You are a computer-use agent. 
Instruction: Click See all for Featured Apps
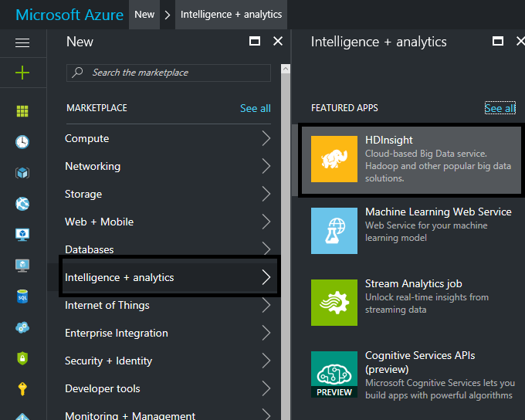point(500,109)
